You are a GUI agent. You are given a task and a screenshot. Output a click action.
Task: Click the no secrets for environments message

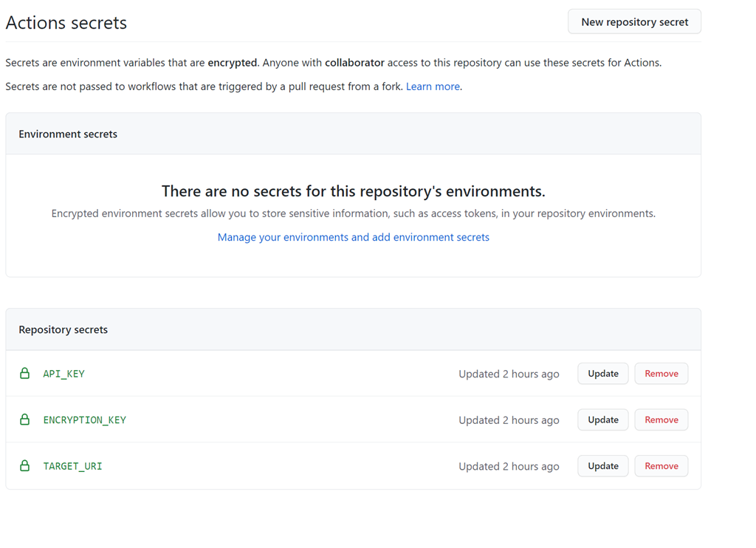point(354,191)
